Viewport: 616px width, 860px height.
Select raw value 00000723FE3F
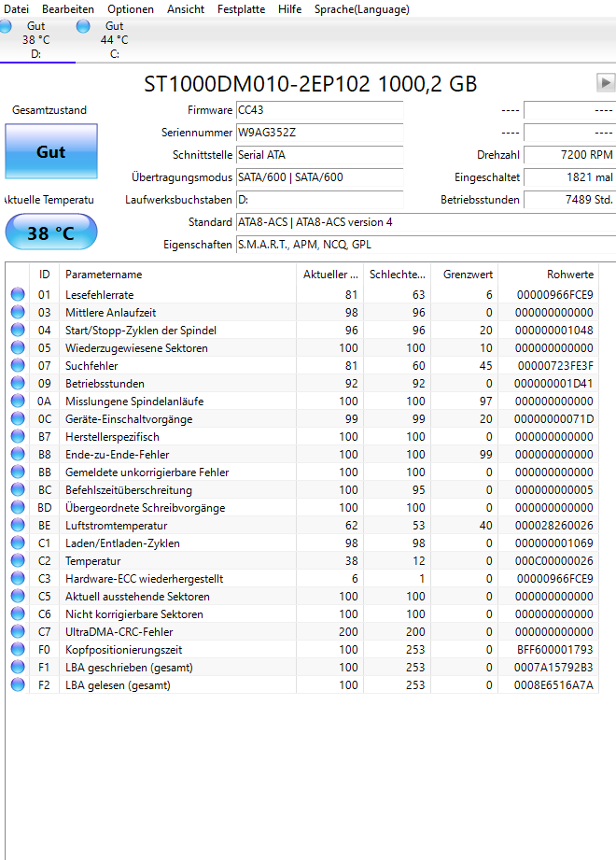[555, 366]
